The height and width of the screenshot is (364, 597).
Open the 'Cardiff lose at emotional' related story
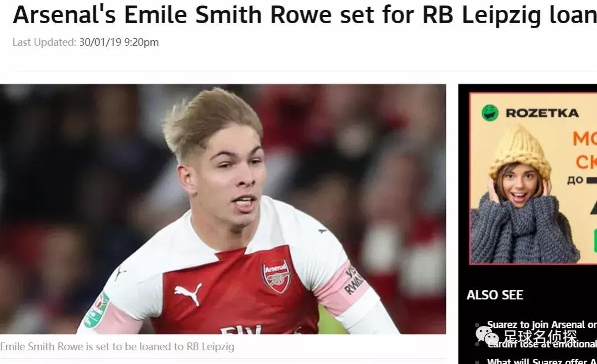click(542, 344)
